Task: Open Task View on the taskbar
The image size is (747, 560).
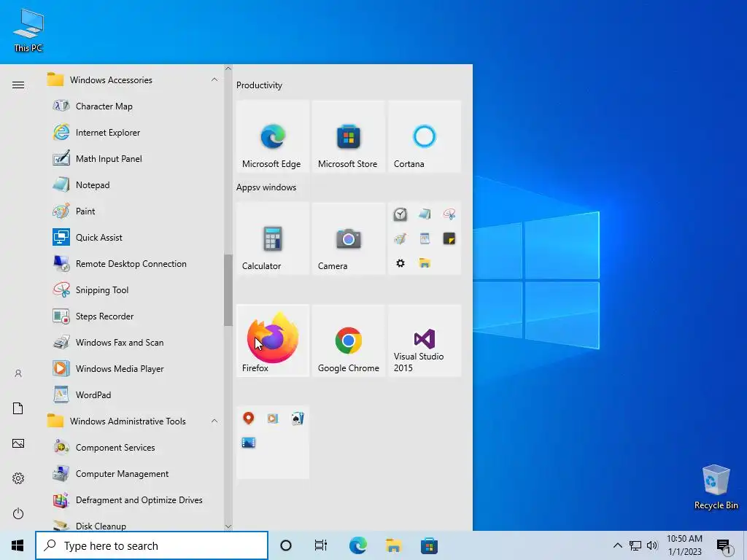Action: tap(321, 545)
